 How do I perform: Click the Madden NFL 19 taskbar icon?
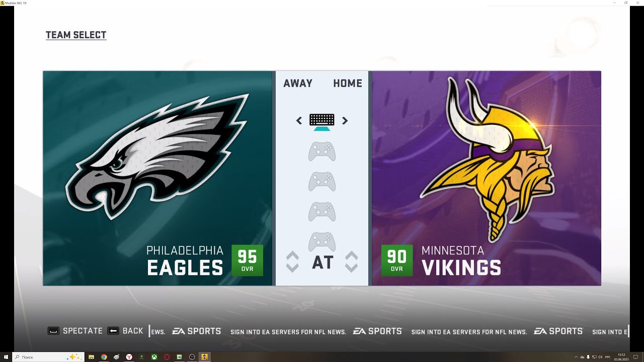205,357
